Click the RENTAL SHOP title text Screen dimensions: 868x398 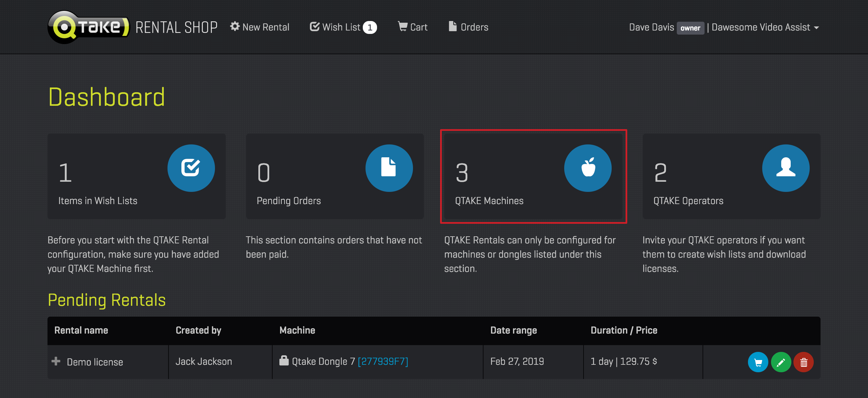176,27
